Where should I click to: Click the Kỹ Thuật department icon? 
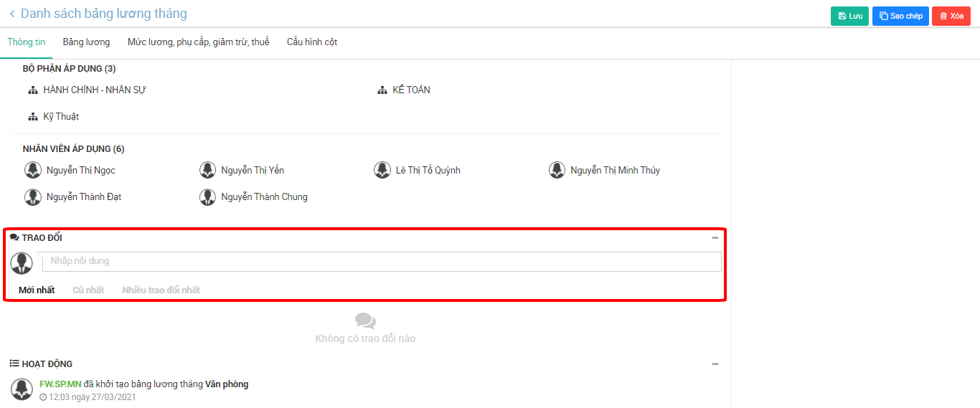(32, 117)
